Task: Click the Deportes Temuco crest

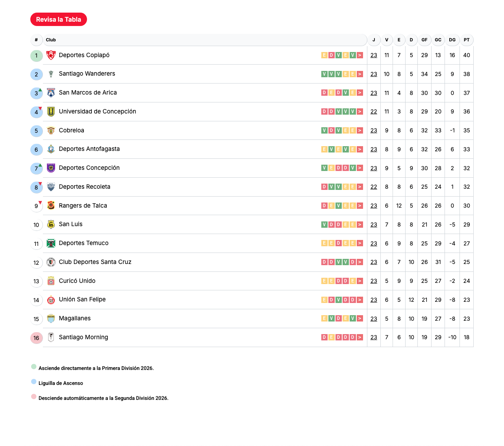Action: click(51, 243)
